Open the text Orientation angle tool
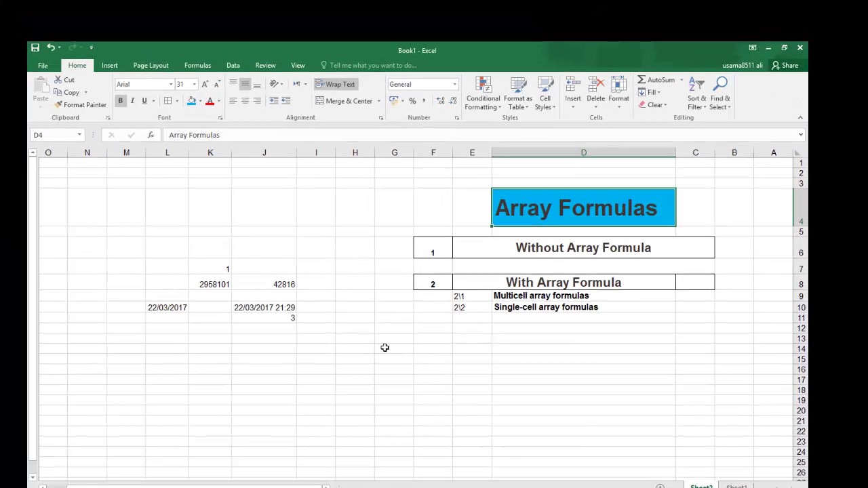The image size is (868, 488). tap(274, 84)
